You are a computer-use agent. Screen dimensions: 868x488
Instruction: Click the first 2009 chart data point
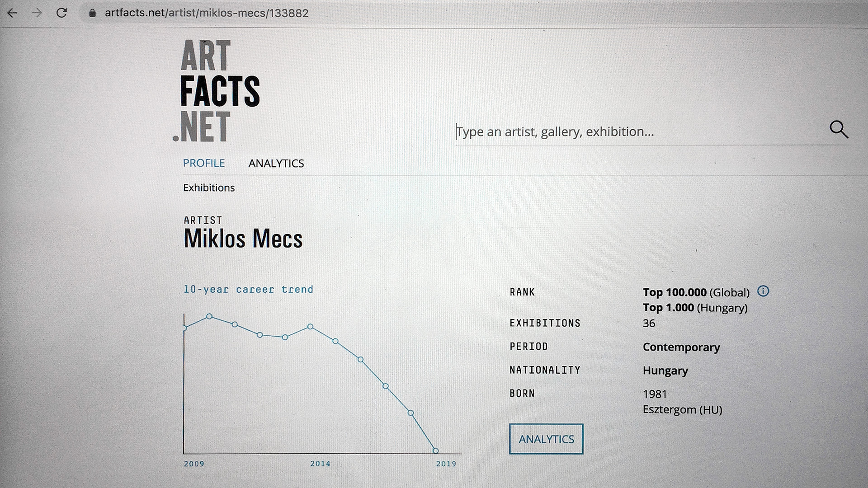[x=184, y=328]
